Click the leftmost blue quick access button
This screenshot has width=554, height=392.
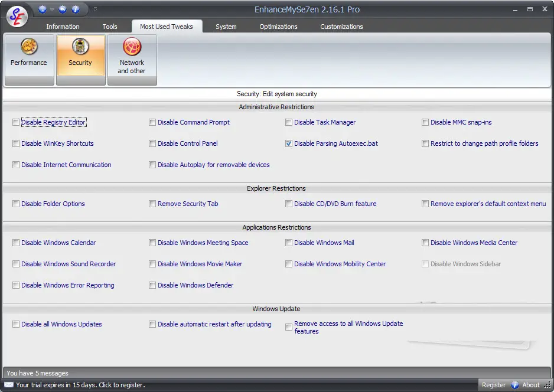pos(43,9)
